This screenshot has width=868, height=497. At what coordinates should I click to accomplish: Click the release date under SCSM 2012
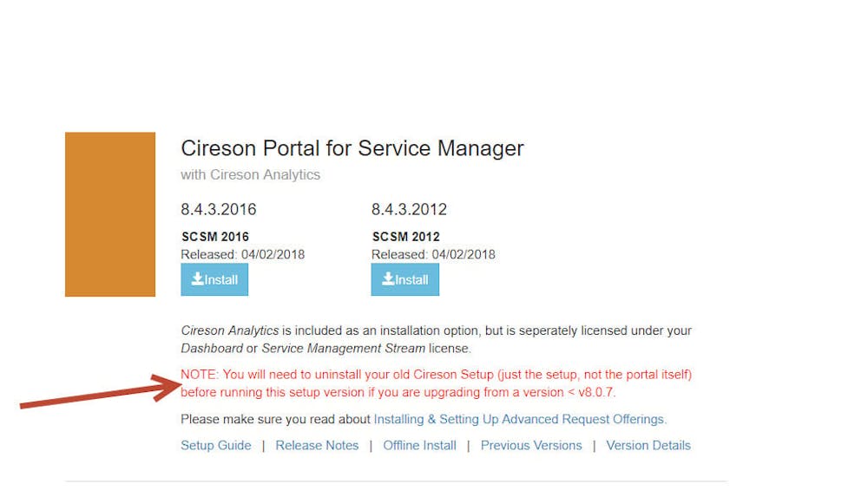[x=433, y=254]
